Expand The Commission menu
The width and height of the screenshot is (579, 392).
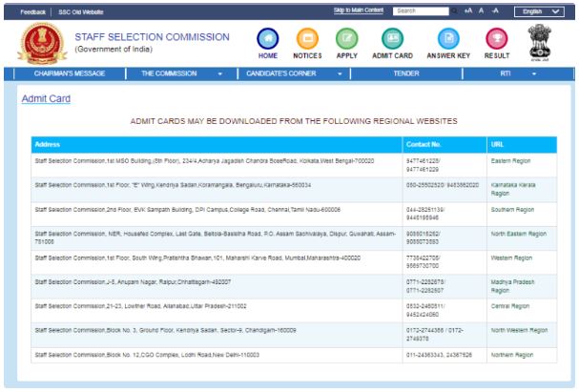pyautogui.click(x=181, y=72)
